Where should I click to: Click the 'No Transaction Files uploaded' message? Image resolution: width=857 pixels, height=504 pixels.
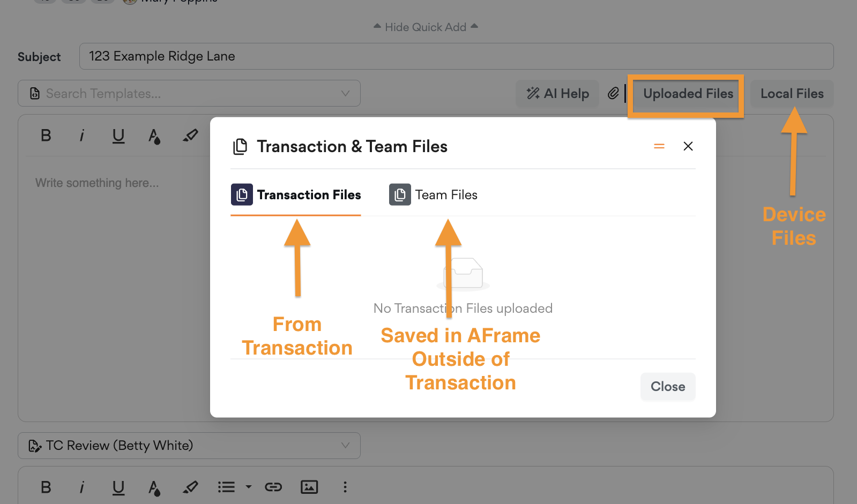click(x=463, y=309)
